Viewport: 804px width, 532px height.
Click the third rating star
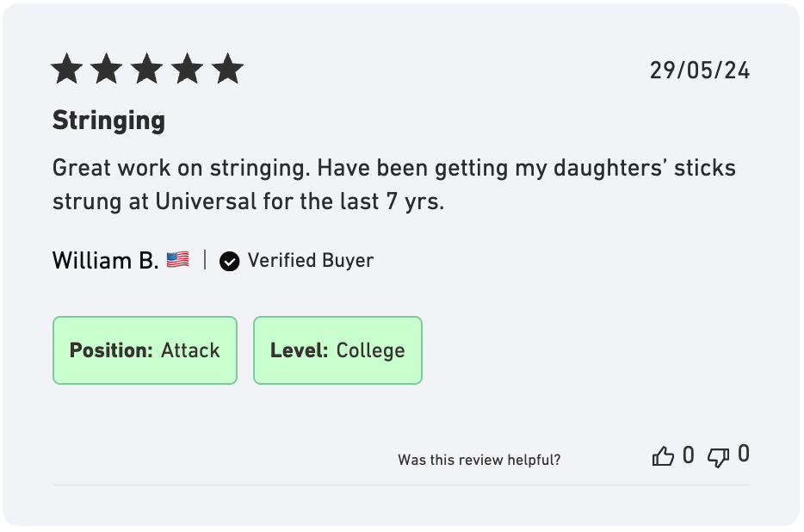[147, 69]
